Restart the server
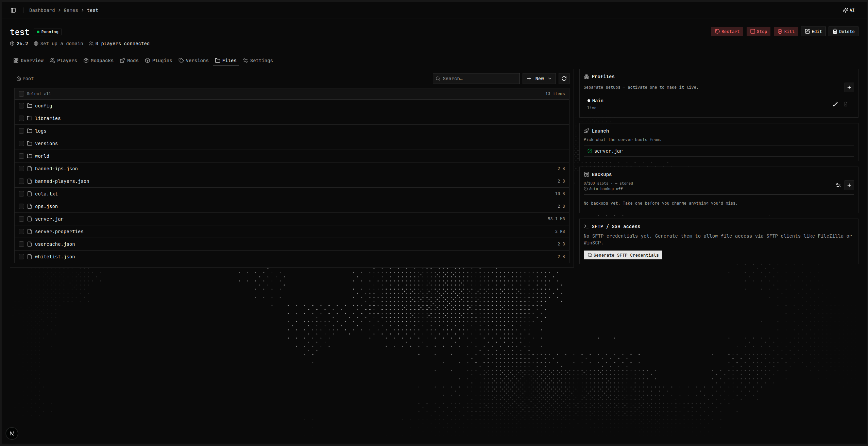Screen dimensions: 868x446 [x=727, y=31]
